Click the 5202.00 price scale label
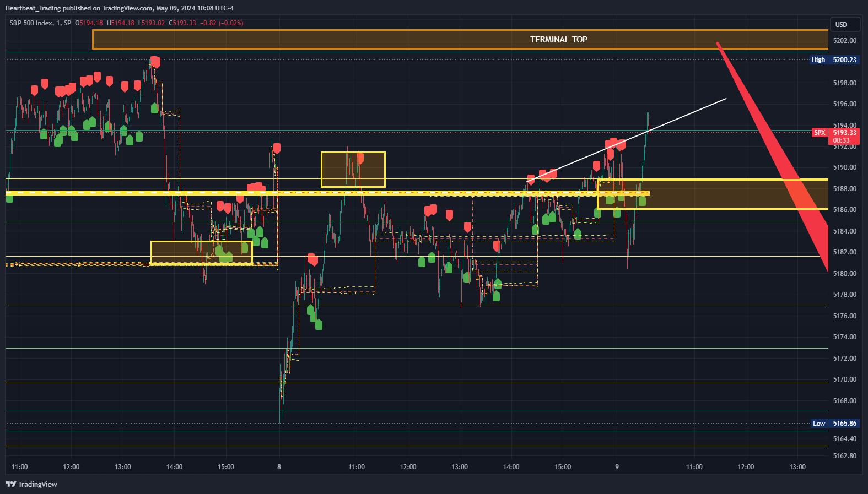This screenshot has height=494, width=868. [x=845, y=41]
